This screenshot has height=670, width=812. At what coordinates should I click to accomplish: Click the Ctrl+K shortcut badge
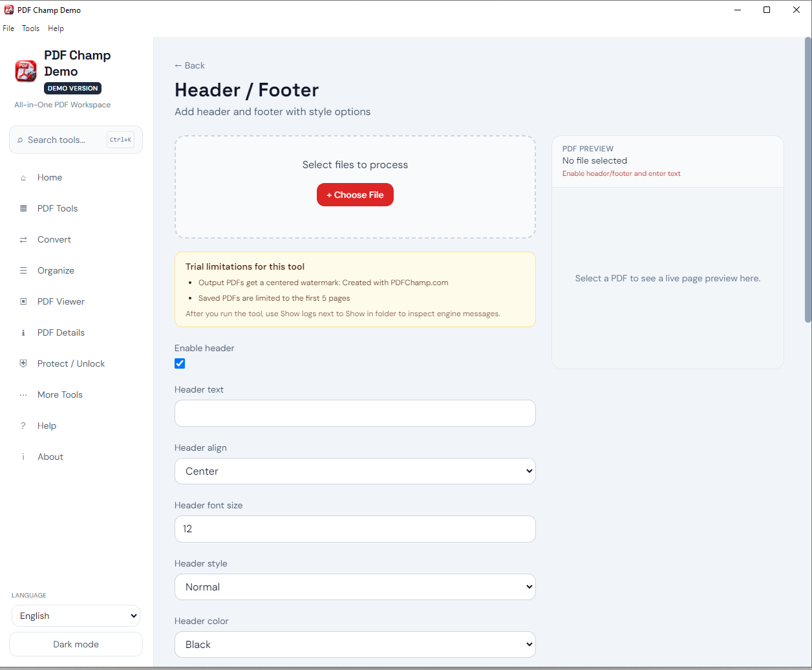pyautogui.click(x=121, y=140)
